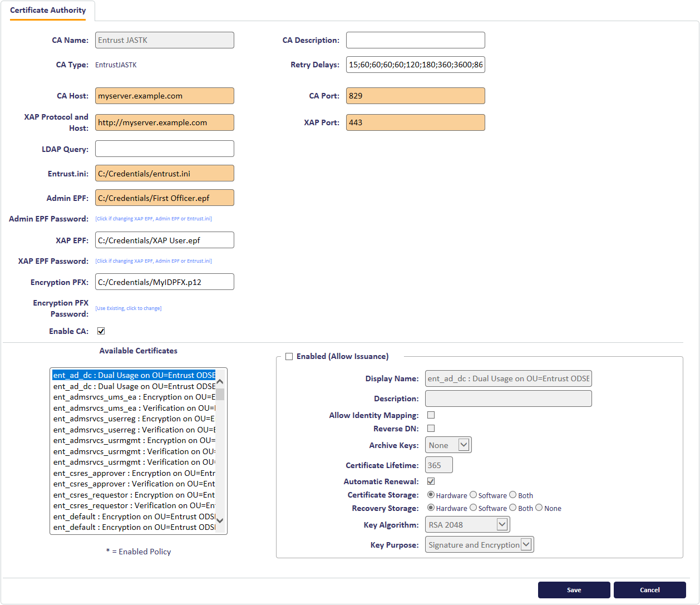Click the Encryption PFX path field
Screen dimensions: 700x605
(165, 282)
